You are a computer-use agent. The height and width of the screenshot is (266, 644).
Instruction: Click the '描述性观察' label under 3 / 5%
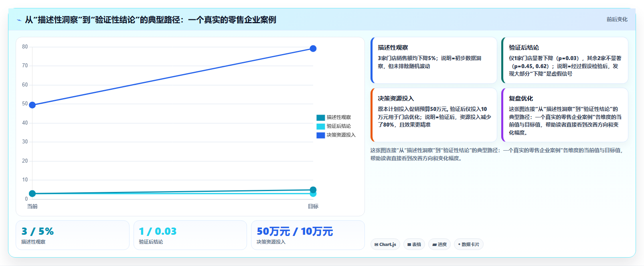coord(33,242)
